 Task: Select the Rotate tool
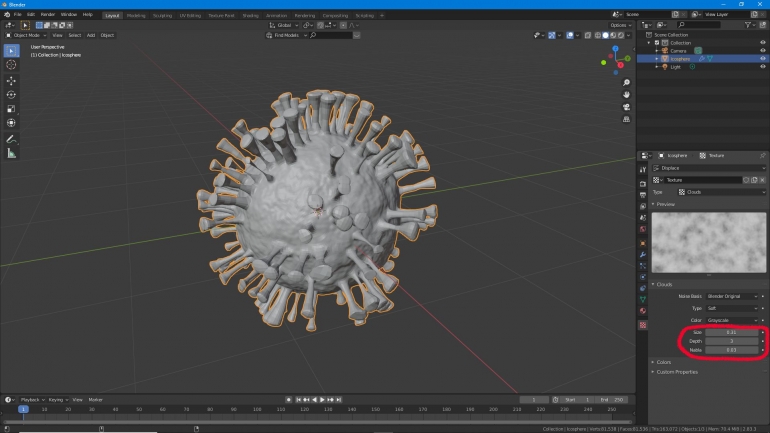11,95
